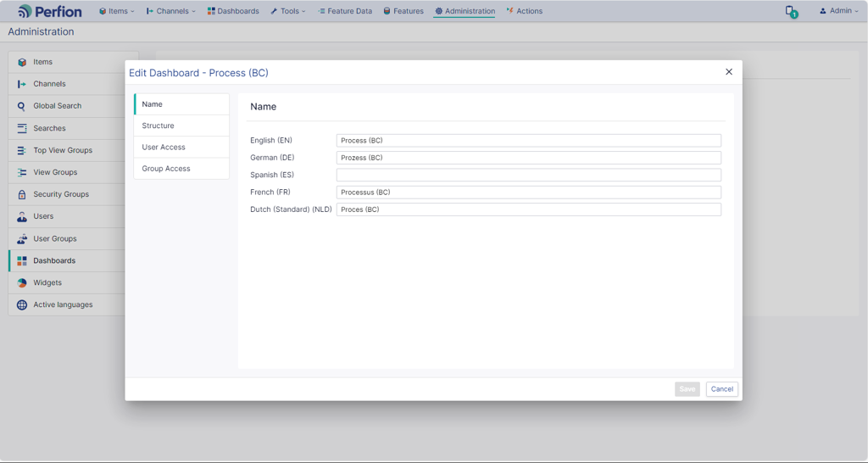Click the French (FR) name field
Image resolution: width=868 pixels, height=463 pixels.
point(529,192)
